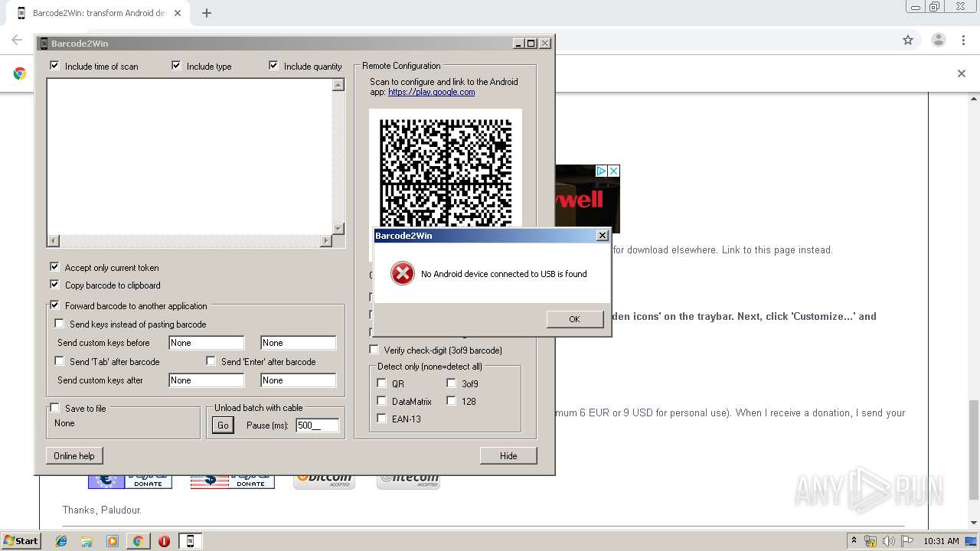Enable 'Save to file' checkbox
980x551 pixels.
54,408
